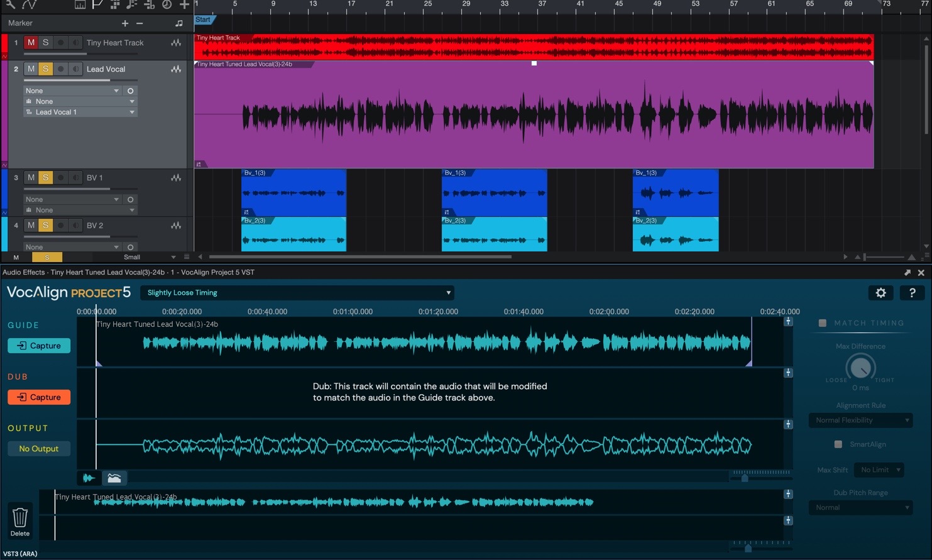Click the wrench tool icon in toolbar

tap(11, 4)
